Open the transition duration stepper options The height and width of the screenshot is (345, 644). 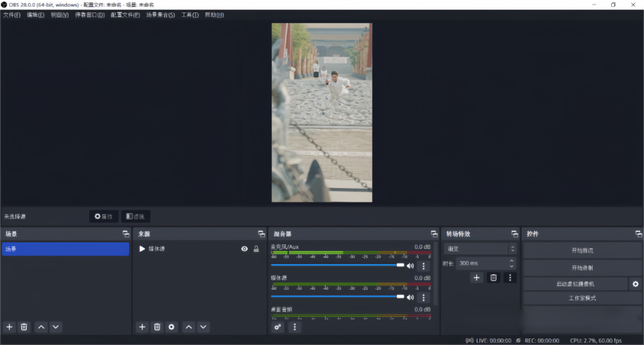[512, 263]
